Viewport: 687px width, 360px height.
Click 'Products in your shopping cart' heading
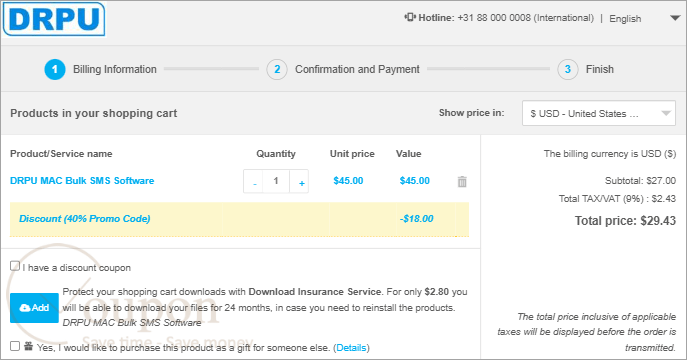[94, 113]
